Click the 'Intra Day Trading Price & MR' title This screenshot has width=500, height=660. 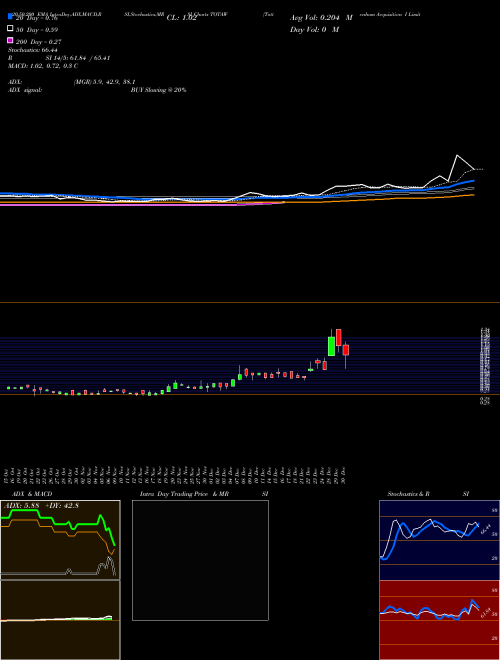point(184,494)
